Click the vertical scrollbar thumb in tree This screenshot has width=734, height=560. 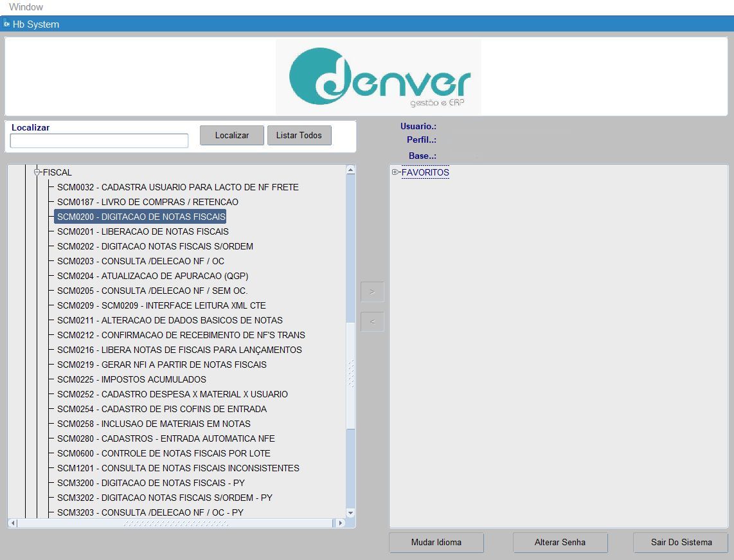[x=351, y=375]
